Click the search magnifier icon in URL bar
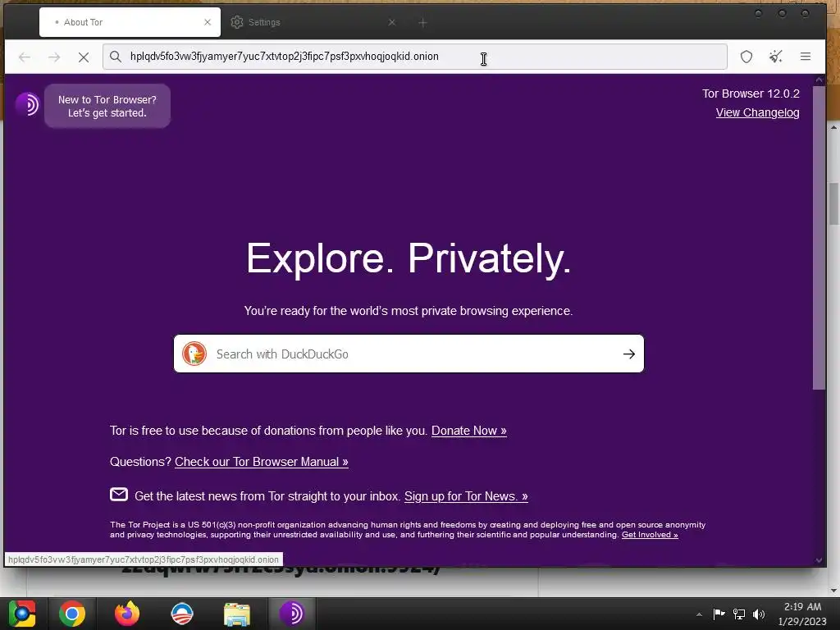840x630 pixels. pyautogui.click(x=115, y=57)
